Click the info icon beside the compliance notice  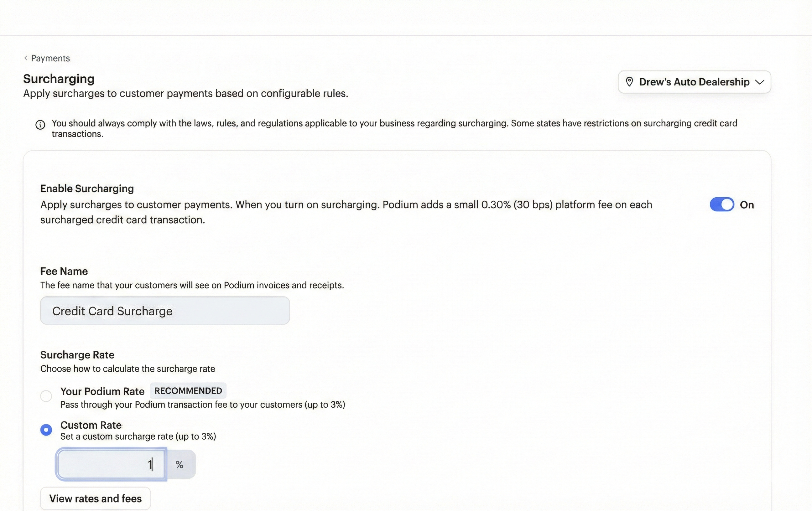pos(40,125)
